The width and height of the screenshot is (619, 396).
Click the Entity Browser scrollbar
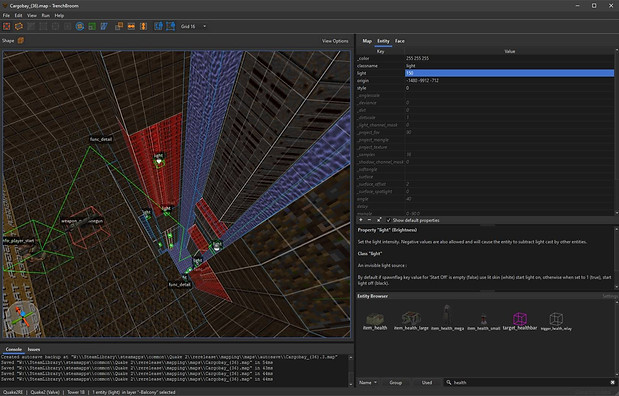[x=617, y=338]
